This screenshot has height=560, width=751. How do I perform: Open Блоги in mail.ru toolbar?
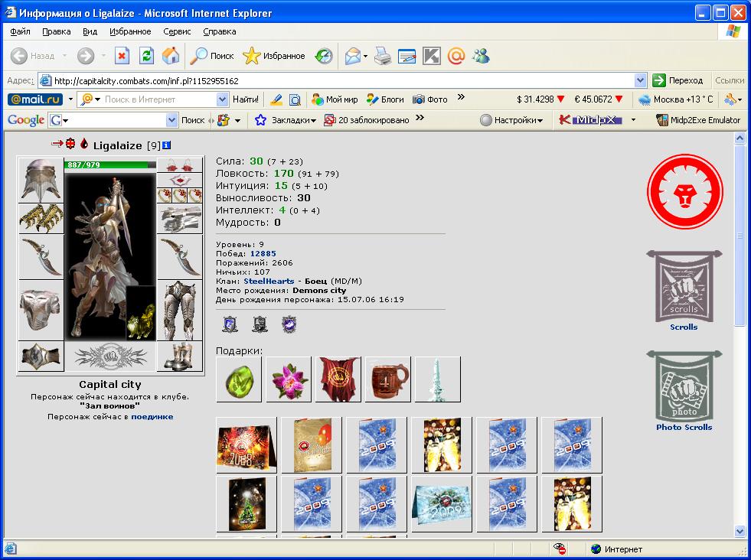pyautogui.click(x=385, y=99)
